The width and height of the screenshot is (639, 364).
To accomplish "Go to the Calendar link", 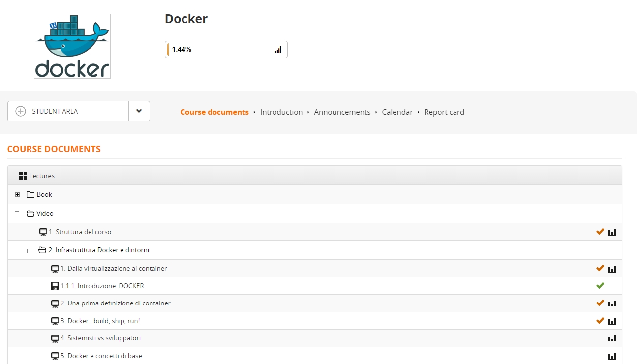I will pyautogui.click(x=397, y=112).
